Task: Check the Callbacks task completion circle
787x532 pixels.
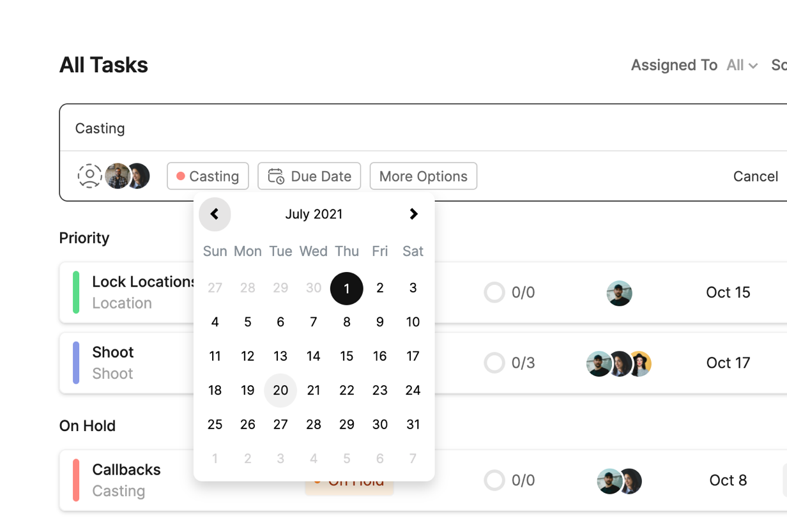Action: pyautogui.click(x=494, y=480)
